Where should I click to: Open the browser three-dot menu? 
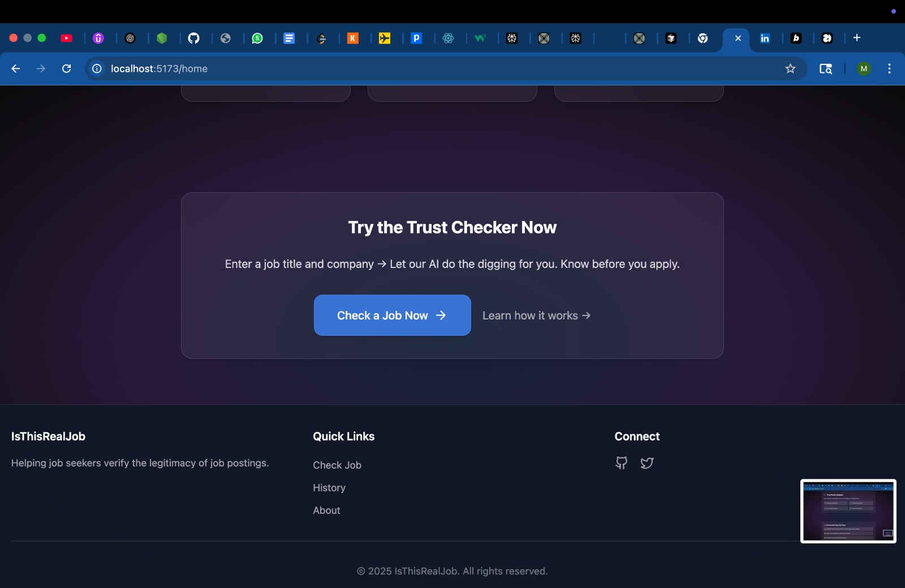click(890, 68)
